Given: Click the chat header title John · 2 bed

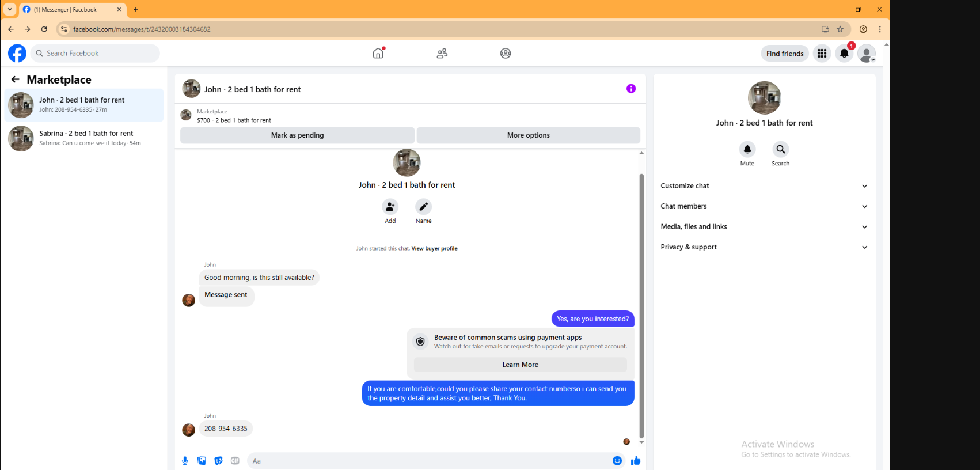Looking at the screenshot, I should coord(252,89).
